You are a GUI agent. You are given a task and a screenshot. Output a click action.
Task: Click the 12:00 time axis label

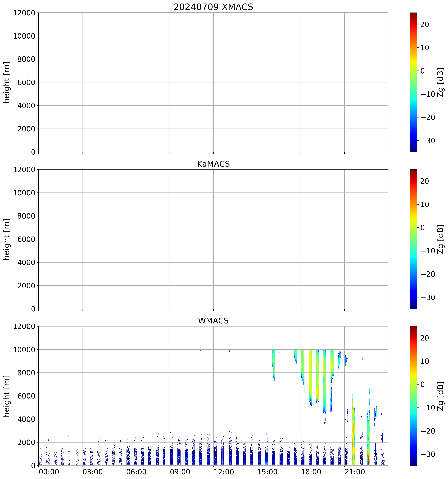pyautogui.click(x=224, y=472)
